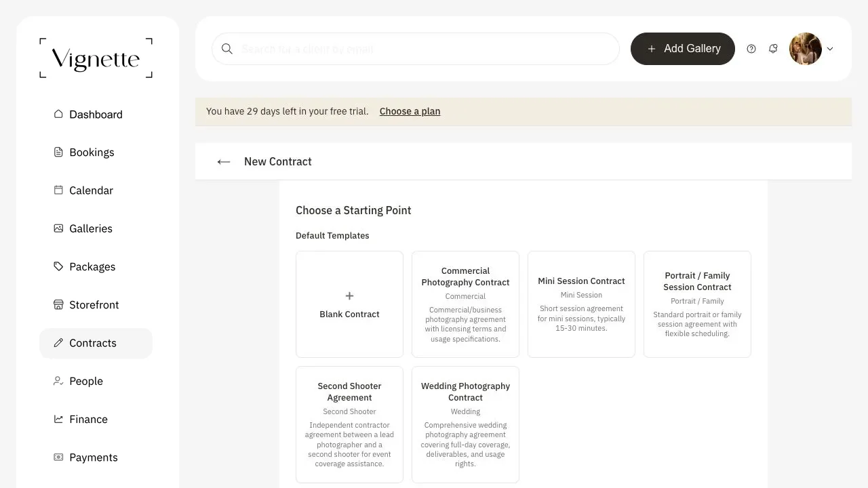Screen dimensions: 868x488
Task: Expand the profile avatar dropdown chevron
Action: click(830, 49)
